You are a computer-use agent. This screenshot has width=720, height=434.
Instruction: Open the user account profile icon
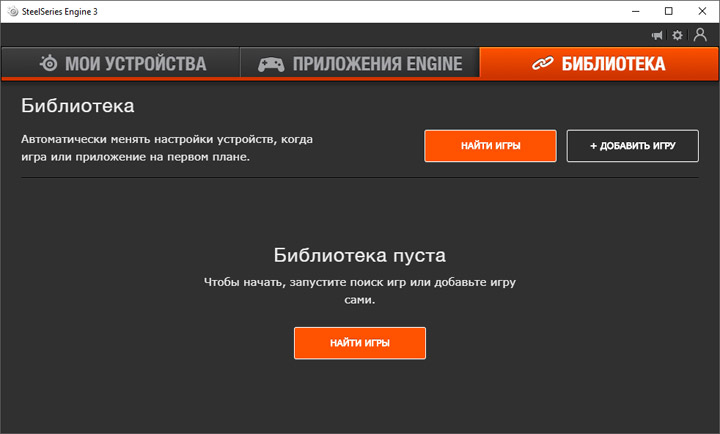point(700,35)
